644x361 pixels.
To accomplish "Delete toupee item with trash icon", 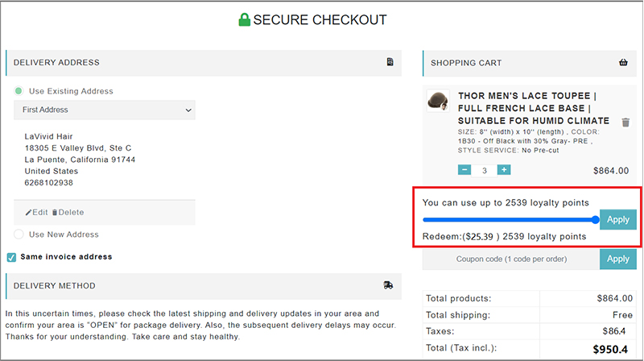I will (625, 122).
